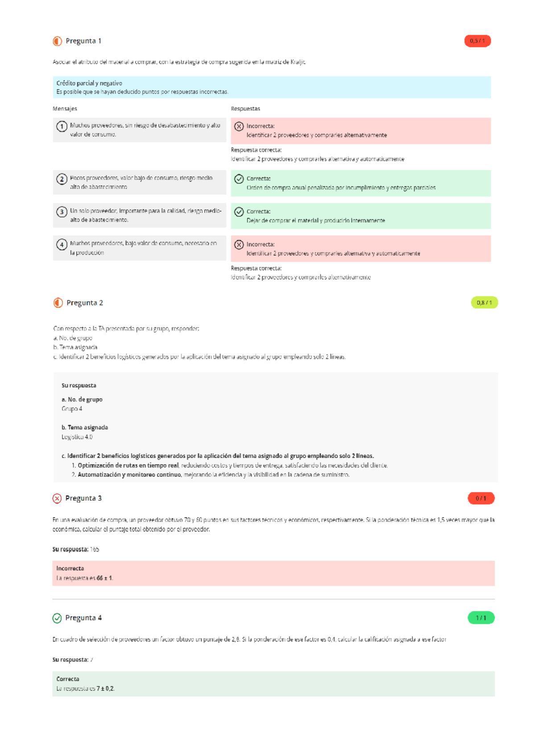The width and height of the screenshot is (535, 756).
Task: Click the 0,8 / 1 score badge
Action: point(484,303)
